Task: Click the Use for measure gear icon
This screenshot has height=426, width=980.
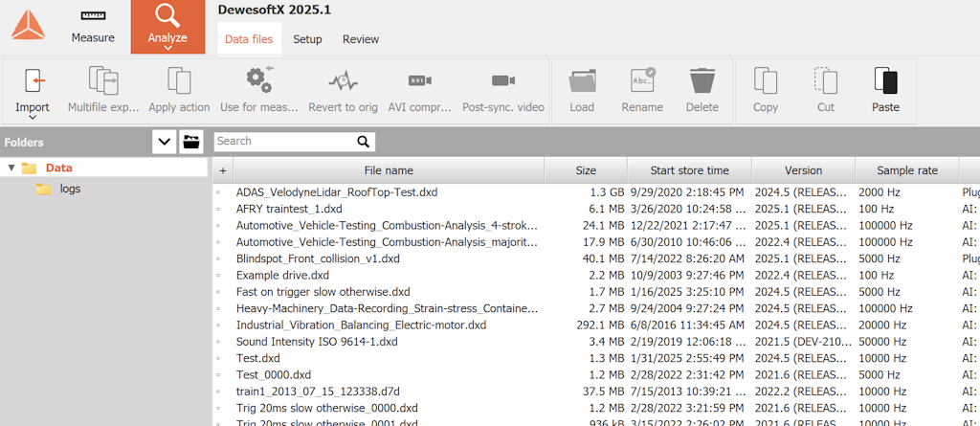Action: (258, 79)
